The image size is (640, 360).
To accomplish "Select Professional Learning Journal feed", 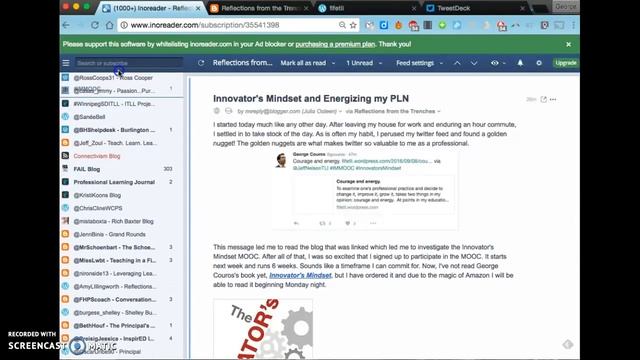I will (x=114, y=182).
